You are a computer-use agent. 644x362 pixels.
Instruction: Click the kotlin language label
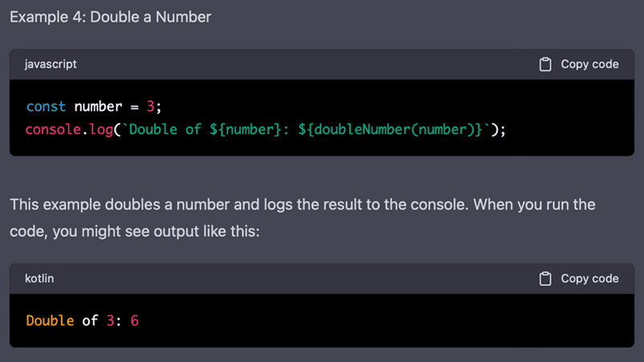pyautogui.click(x=39, y=279)
